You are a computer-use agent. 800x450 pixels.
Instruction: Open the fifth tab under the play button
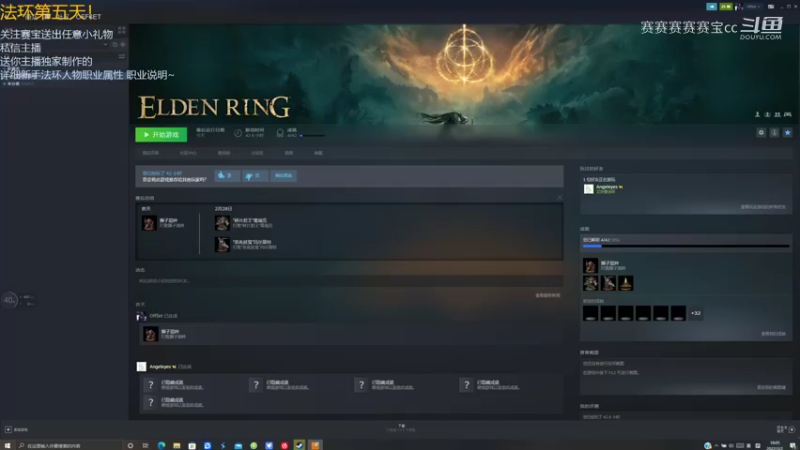[289, 153]
